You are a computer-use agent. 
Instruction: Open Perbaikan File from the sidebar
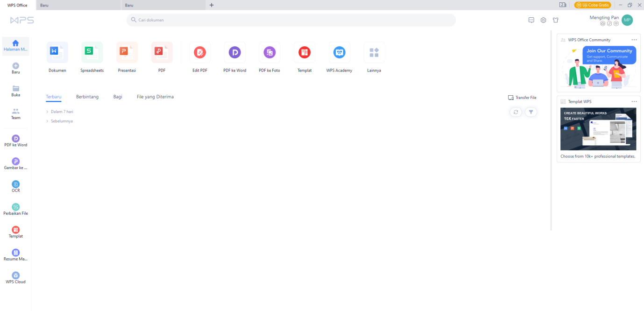pos(15,208)
